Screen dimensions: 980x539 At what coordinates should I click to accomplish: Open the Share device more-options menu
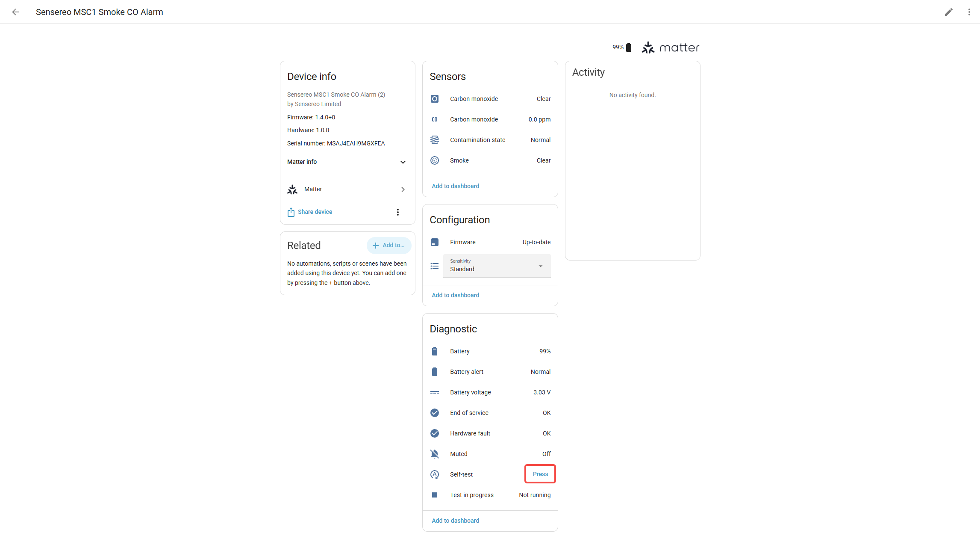point(397,212)
